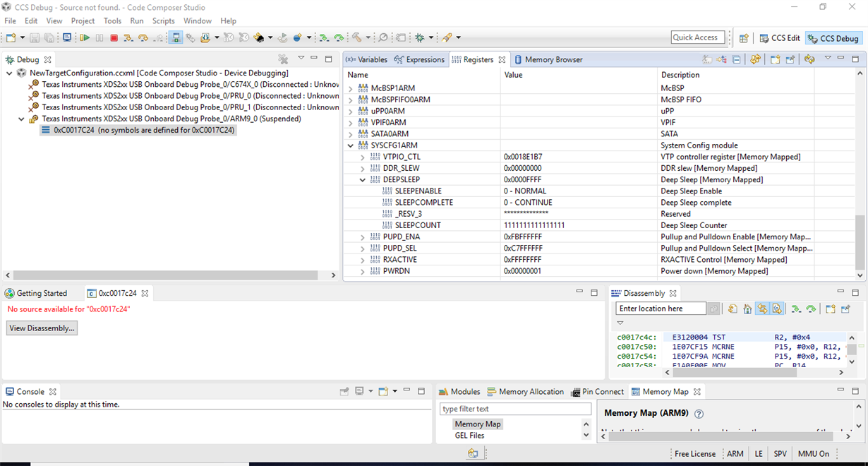
Task: Click the Step Into toolbar icon
Action: point(128,37)
